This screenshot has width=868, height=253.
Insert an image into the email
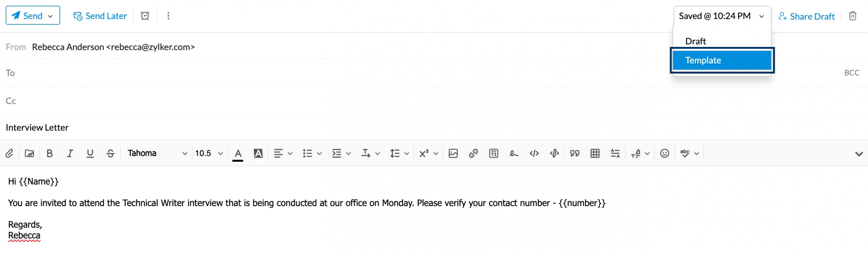coord(453,153)
